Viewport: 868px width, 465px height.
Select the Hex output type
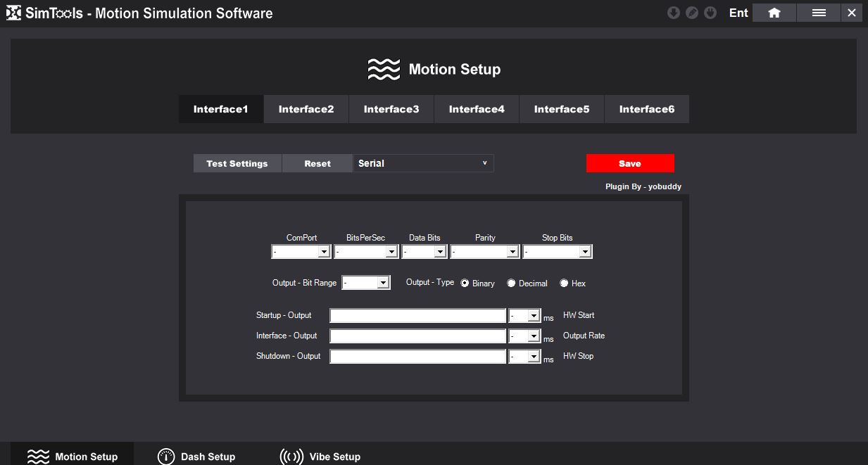point(564,283)
